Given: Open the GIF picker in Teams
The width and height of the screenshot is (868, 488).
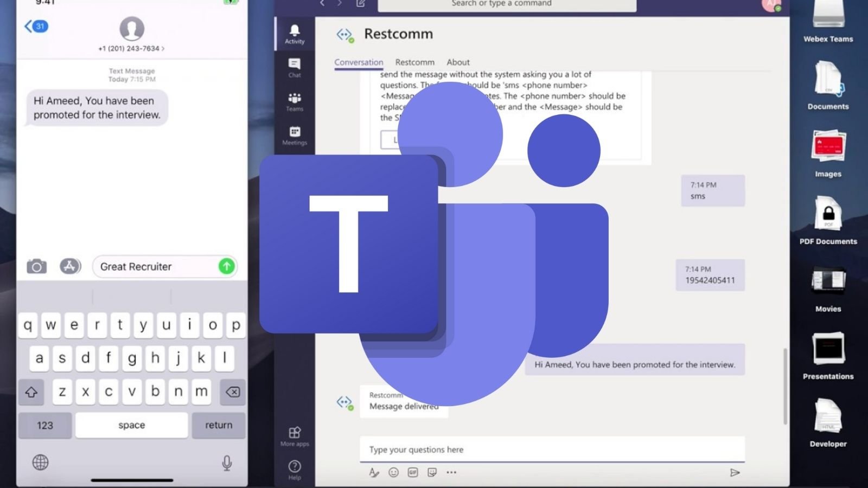Looking at the screenshot, I should 413,472.
